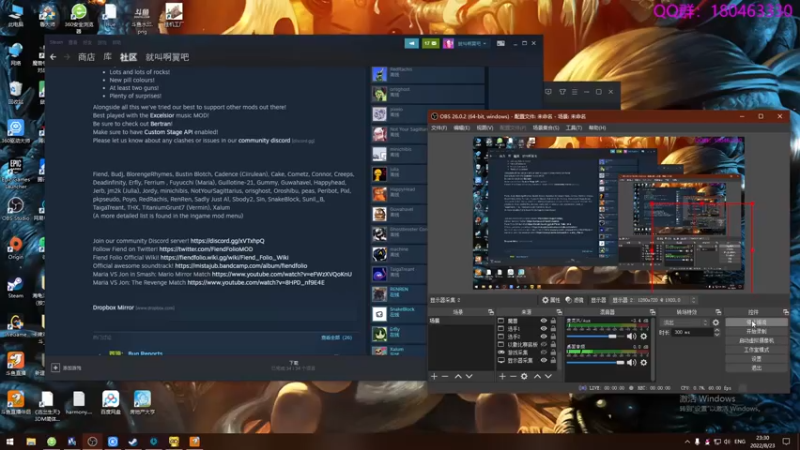The image size is (800, 450).
Task: Pop out the Audio Mixer dock panel
Action: point(652,312)
